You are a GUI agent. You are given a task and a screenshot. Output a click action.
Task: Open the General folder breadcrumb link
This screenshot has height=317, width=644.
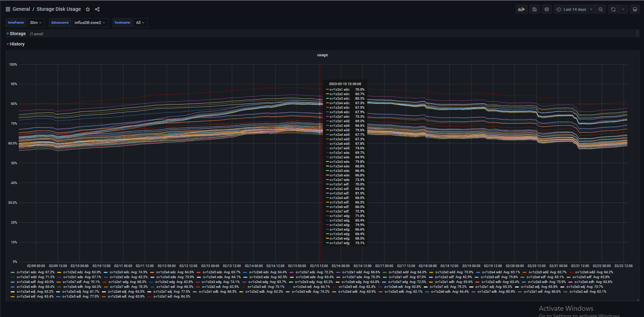(21, 9)
